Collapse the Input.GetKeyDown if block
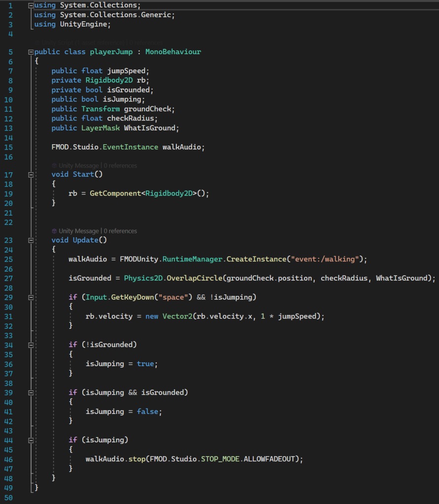This screenshot has width=439, height=504. point(31,298)
